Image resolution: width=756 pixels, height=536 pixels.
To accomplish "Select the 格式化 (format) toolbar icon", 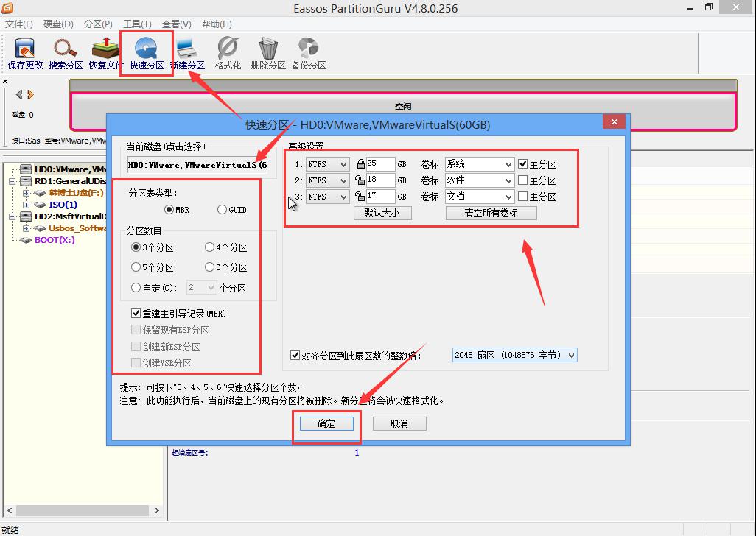I will tap(226, 52).
